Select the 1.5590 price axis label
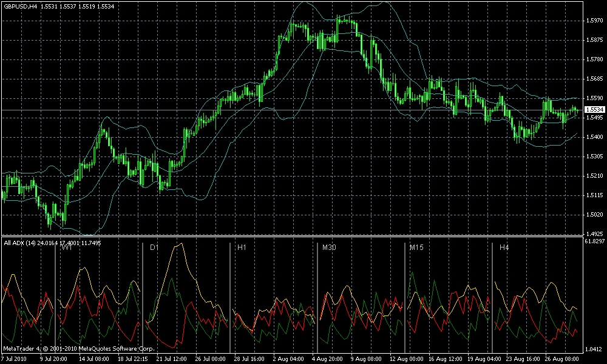 (595, 98)
